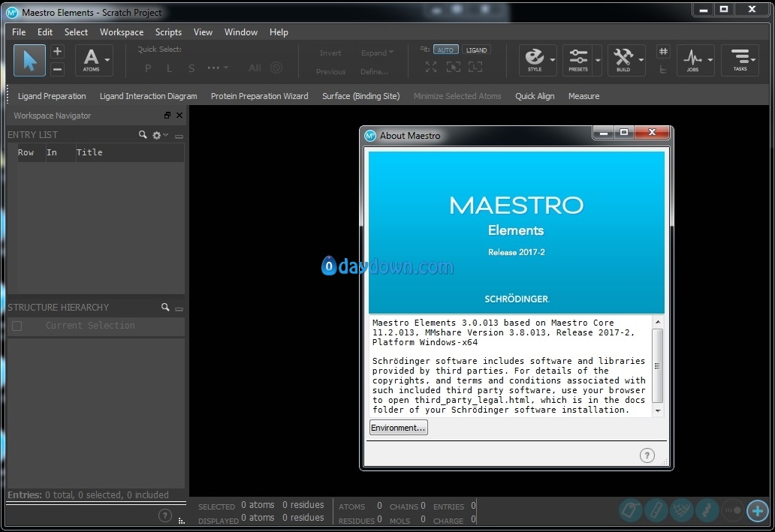Click the Measure shortcut

(x=584, y=96)
